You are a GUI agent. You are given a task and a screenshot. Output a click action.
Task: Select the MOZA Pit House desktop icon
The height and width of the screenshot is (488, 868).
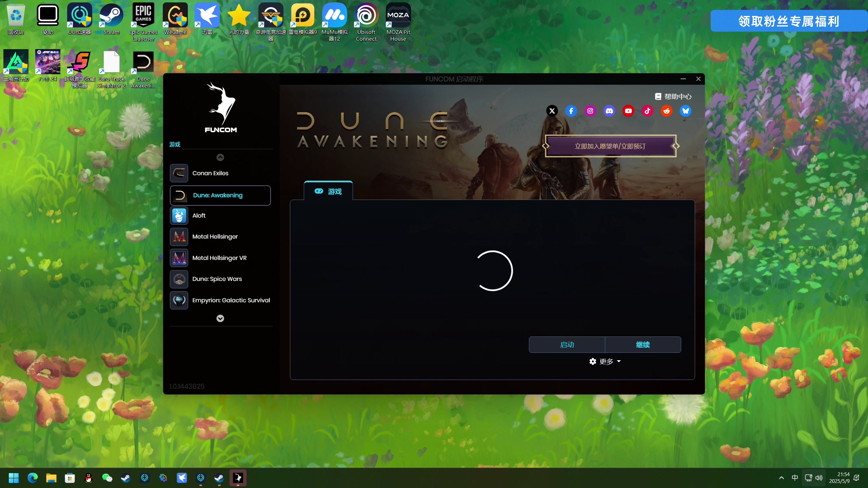pos(398,22)
